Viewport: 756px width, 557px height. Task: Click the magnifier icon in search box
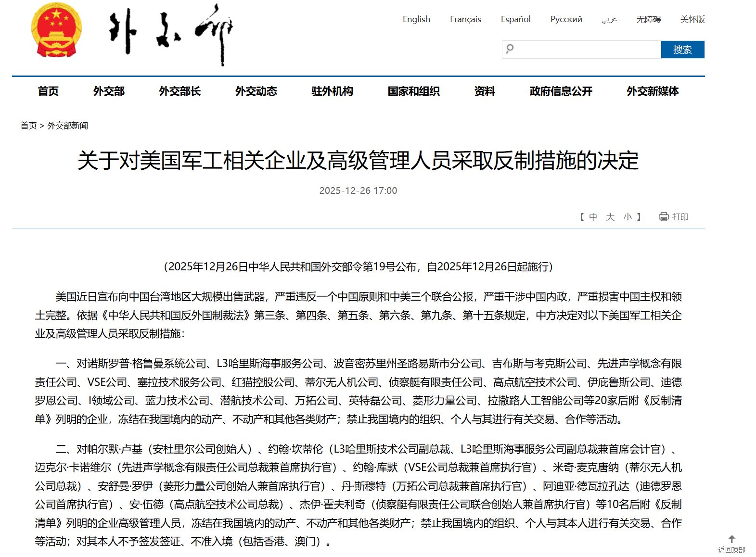tap(510, 49)
